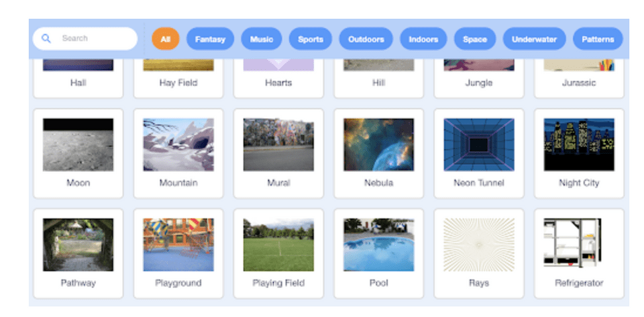The height and width of the screenshot is (317, 644).
Task: Click the Jungle backdrop label
Action: click(479, 83)
